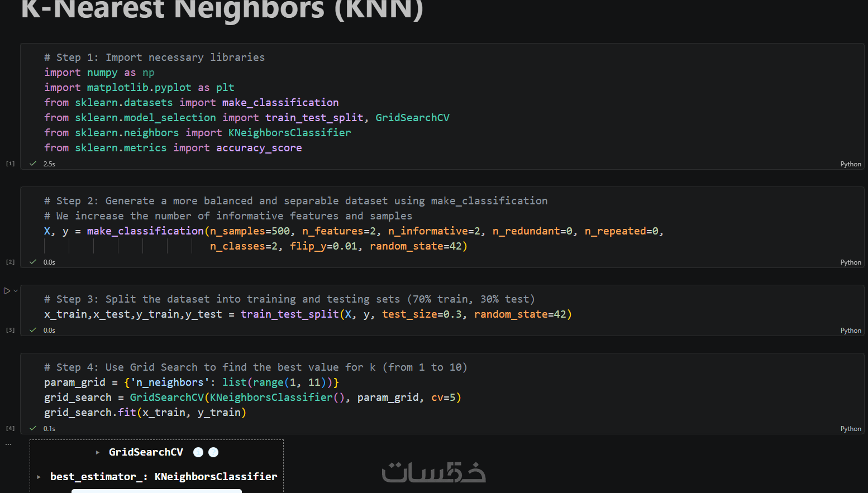Place cursor in the make_classification code line
Image resolution: width=868 pixels, height=493 pixels.
pos(354,231)
